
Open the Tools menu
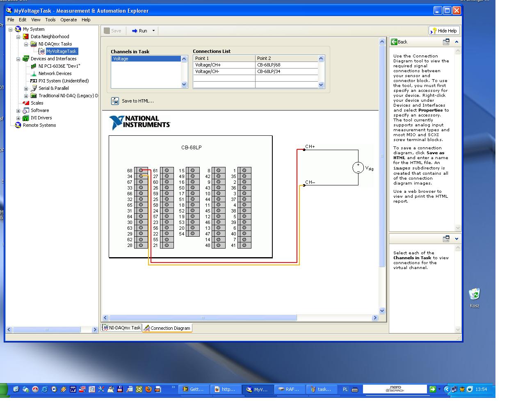pos(50,20)
